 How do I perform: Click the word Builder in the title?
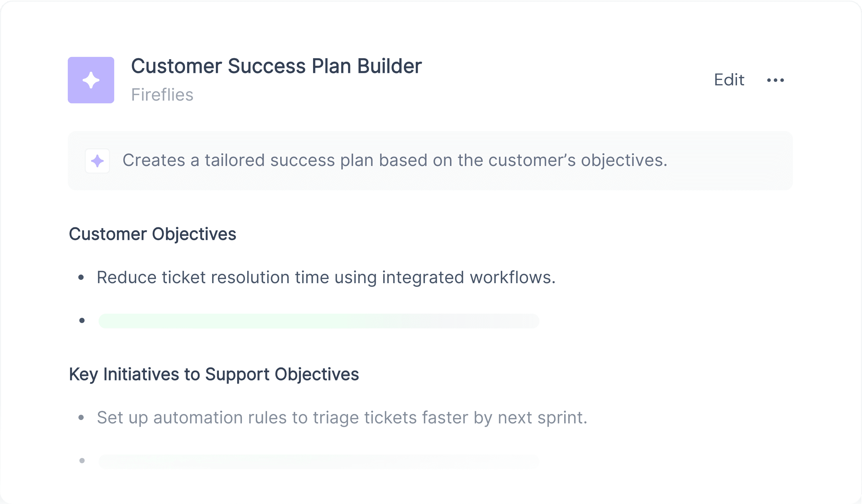click(x=390, y=66)
